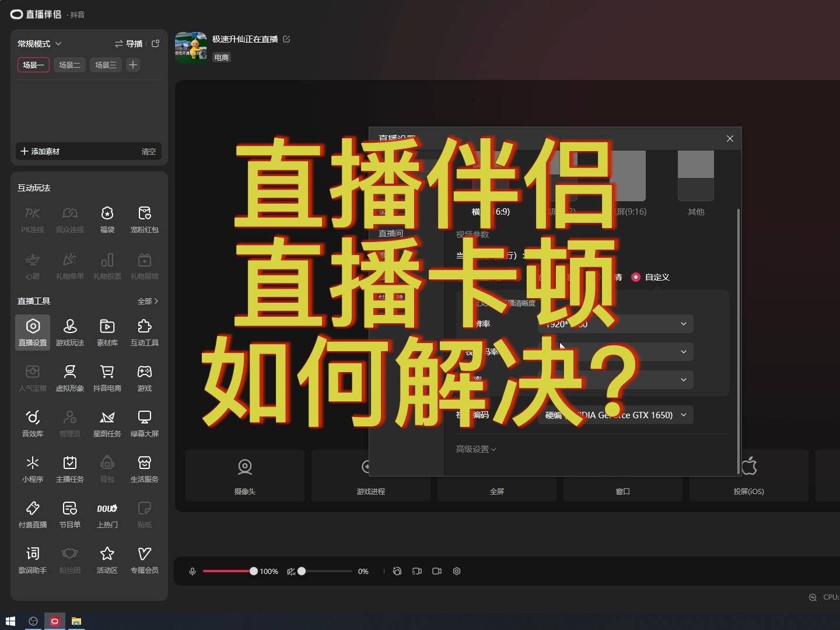Add 全屏 fullscreen capture source

(x=497, y=475)
